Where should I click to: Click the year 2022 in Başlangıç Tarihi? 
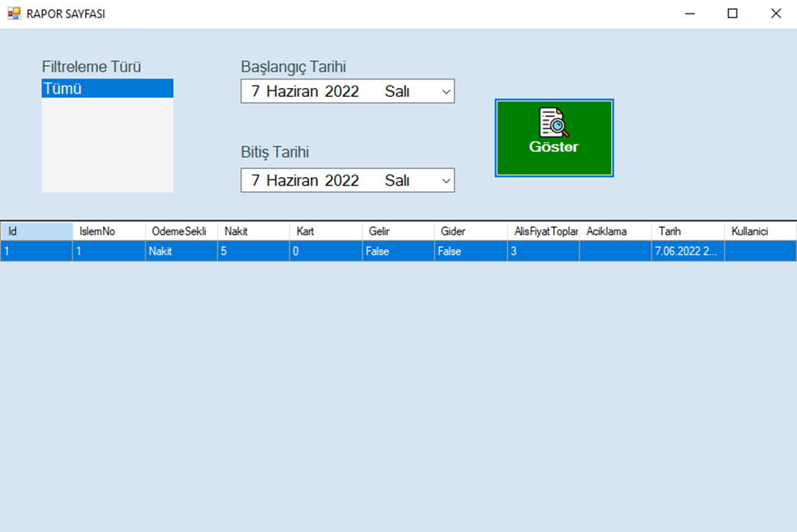pos(342,91)
